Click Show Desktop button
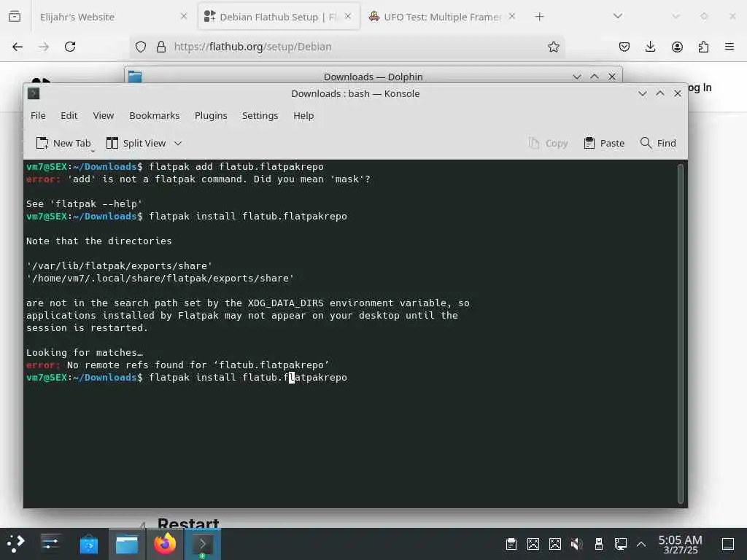Screen dimensions: 747x560 point(727,544)
